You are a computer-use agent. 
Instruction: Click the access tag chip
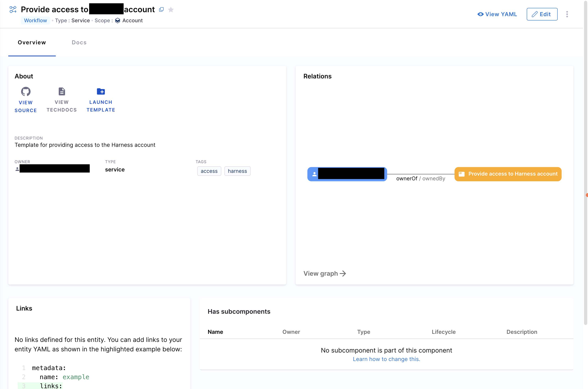[209, 171]
